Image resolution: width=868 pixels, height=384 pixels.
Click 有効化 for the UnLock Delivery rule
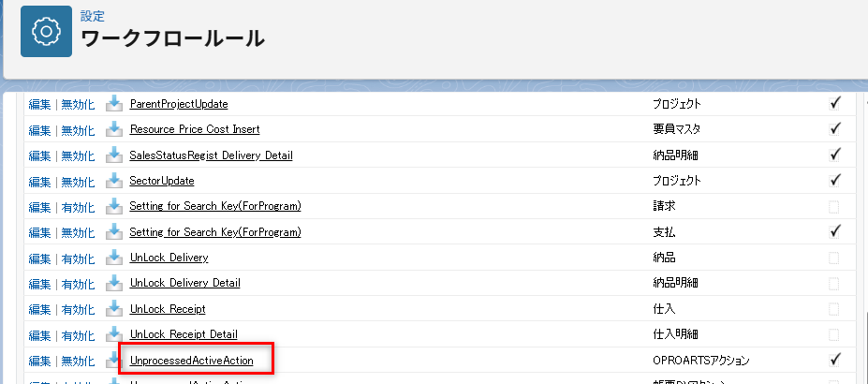[x=78, y=258]
